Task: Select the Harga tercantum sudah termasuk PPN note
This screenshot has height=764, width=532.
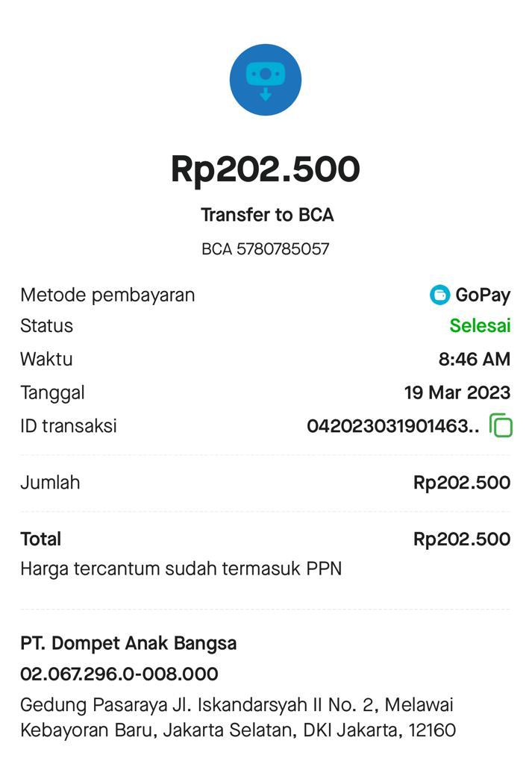Action: (x=181, y=569)
